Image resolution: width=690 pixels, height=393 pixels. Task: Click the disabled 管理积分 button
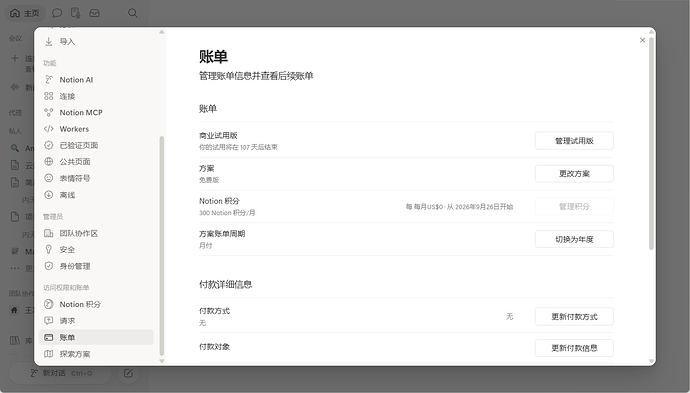[574, 206]
